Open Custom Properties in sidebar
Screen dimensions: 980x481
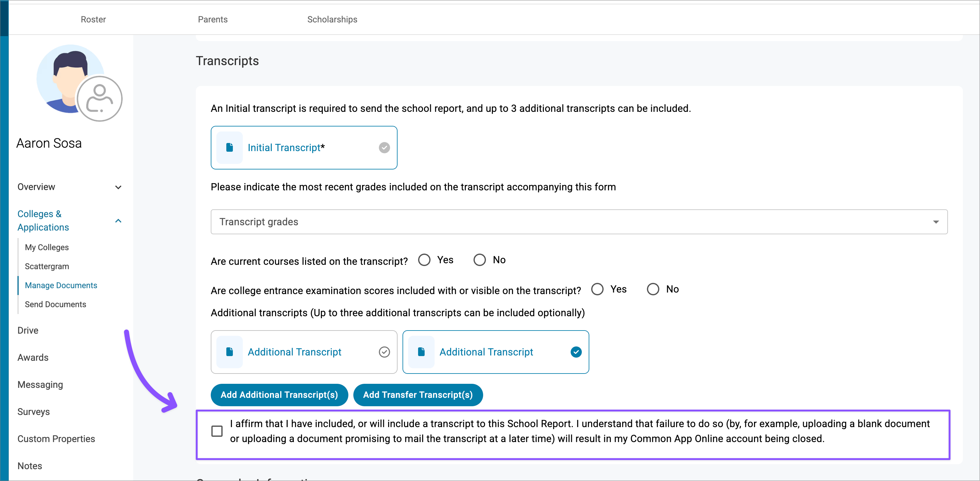(x=56, y=439)
